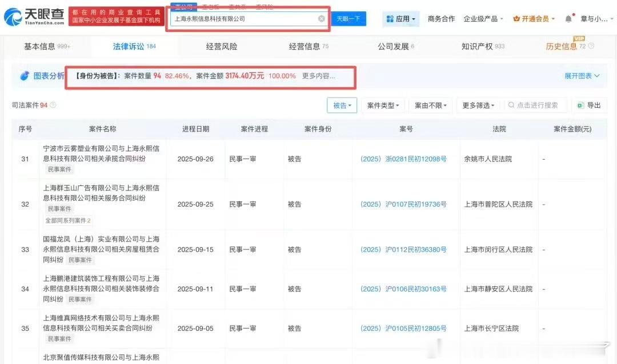The image size is (617, 364).
Task: Open case number 沪0112民初36380号
Action: (x=403, y=249)
